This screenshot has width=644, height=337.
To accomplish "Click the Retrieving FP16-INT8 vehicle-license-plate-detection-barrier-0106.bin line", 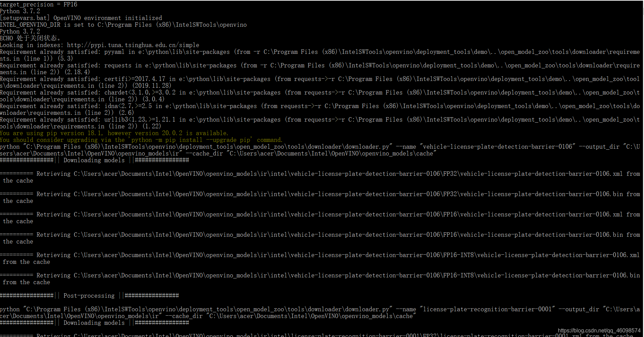I will 320,279.
